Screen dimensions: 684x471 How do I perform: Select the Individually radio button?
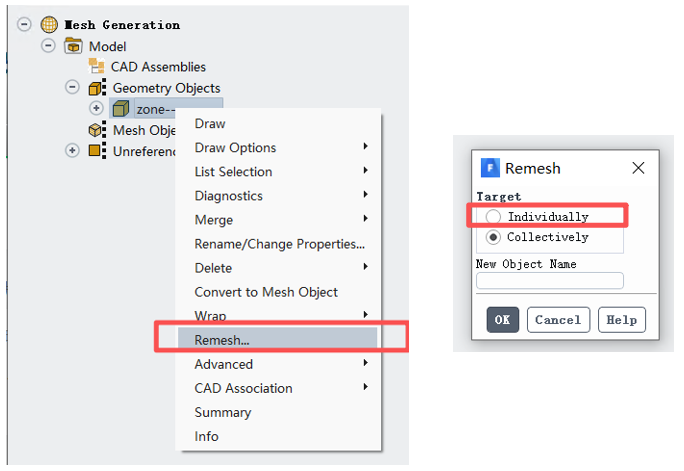493,216
